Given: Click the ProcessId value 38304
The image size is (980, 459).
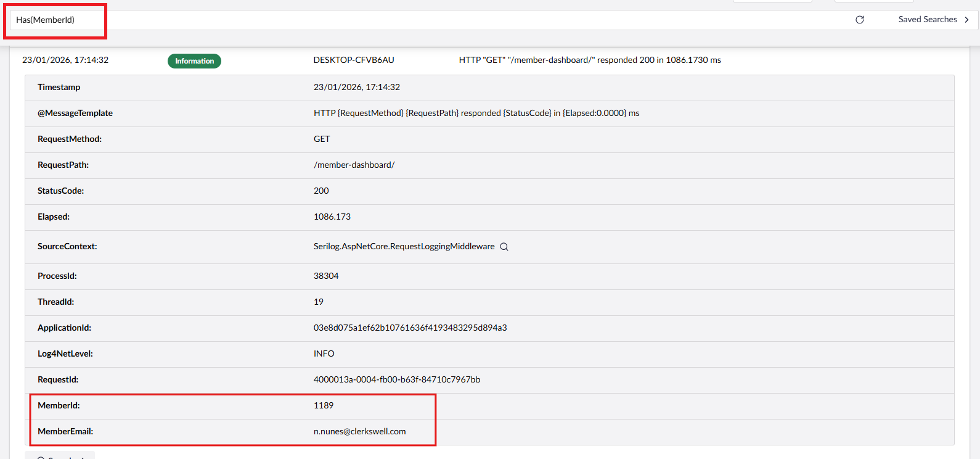Looking at the screenshot, I should click(x=326, y=276).
